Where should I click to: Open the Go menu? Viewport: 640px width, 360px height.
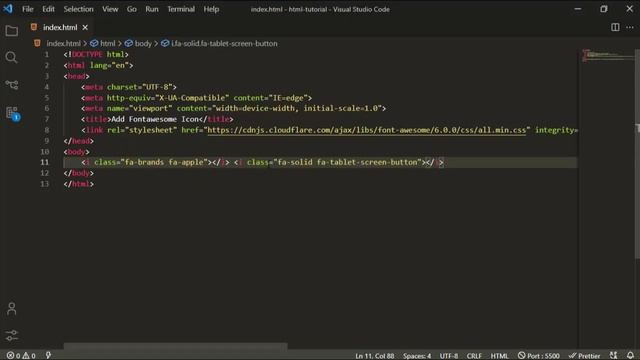131,9
